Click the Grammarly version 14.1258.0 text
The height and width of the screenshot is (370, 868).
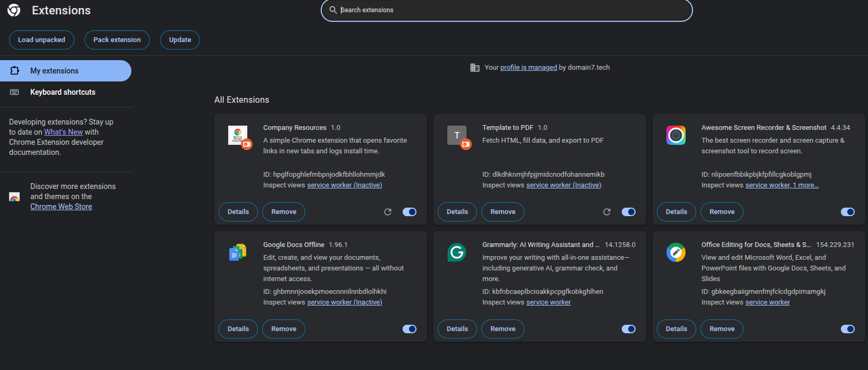coord(620,245)
